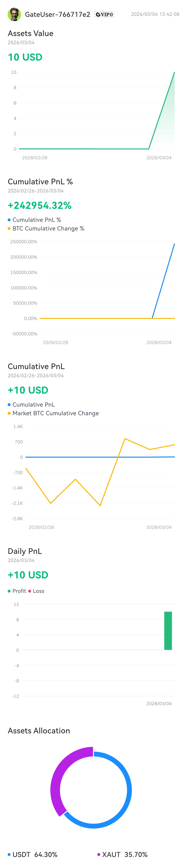Click the Assets Allocation section heading
The height and width of the screenshot is (868, 187).
tap(39, 730)
